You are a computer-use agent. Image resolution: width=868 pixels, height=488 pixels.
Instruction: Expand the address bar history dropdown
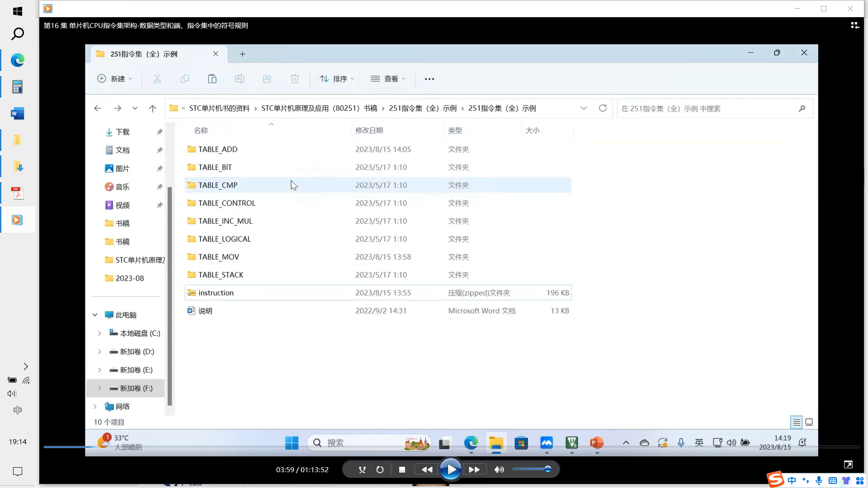tap(584, 108)
